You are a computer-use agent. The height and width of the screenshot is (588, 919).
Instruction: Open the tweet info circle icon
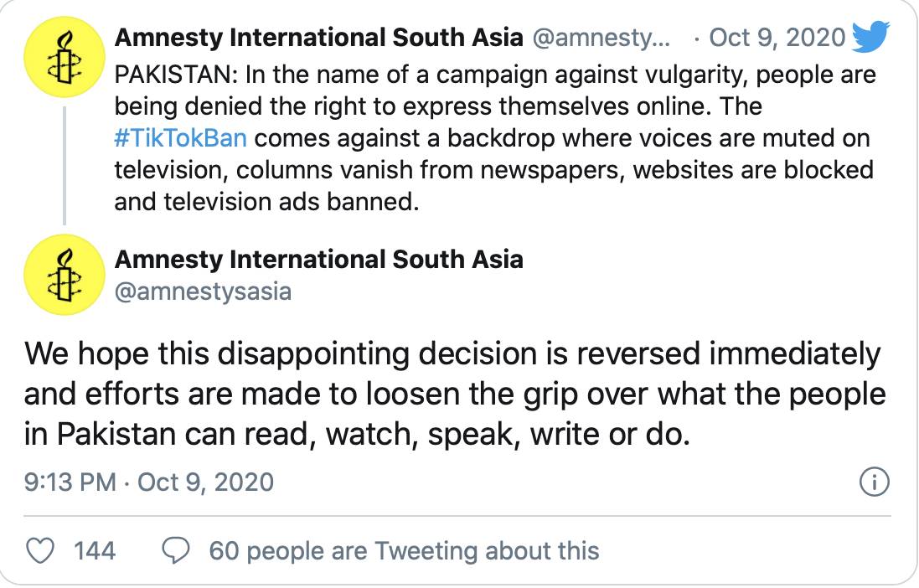pyautogui.click(x=875, y=482)
